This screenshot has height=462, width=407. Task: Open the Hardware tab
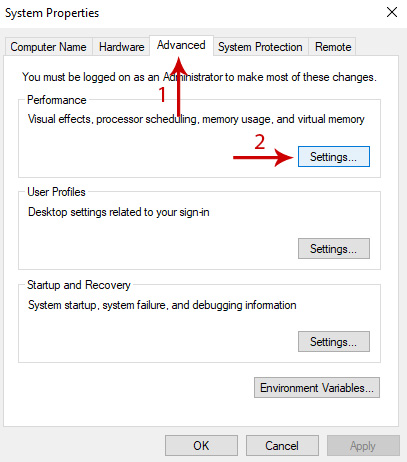(121, 47)
